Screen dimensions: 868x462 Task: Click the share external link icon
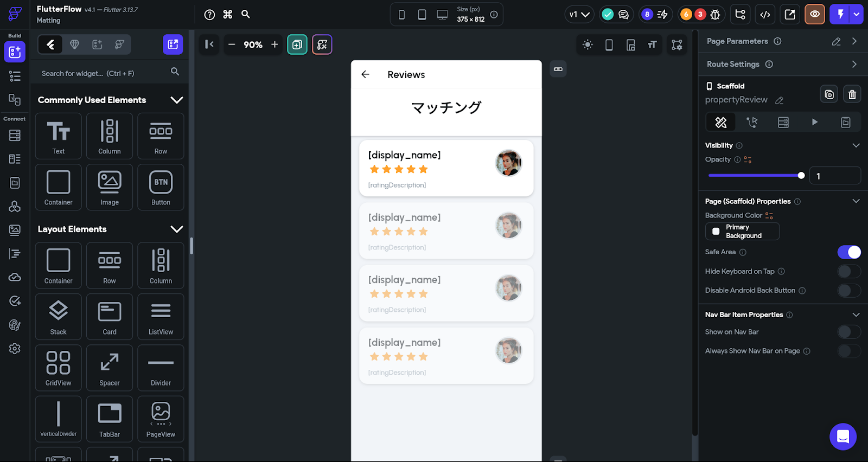790,15
